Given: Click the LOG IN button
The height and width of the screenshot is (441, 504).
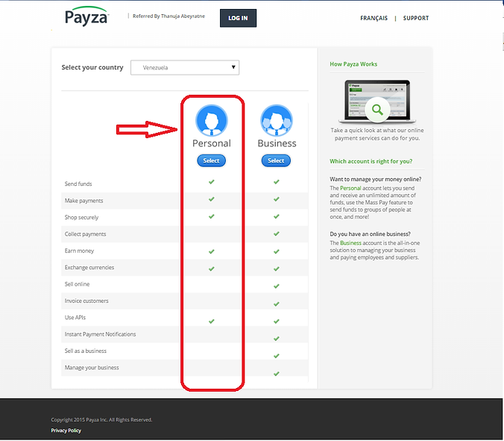Looking at the screenshot, I should click(238, 18).
